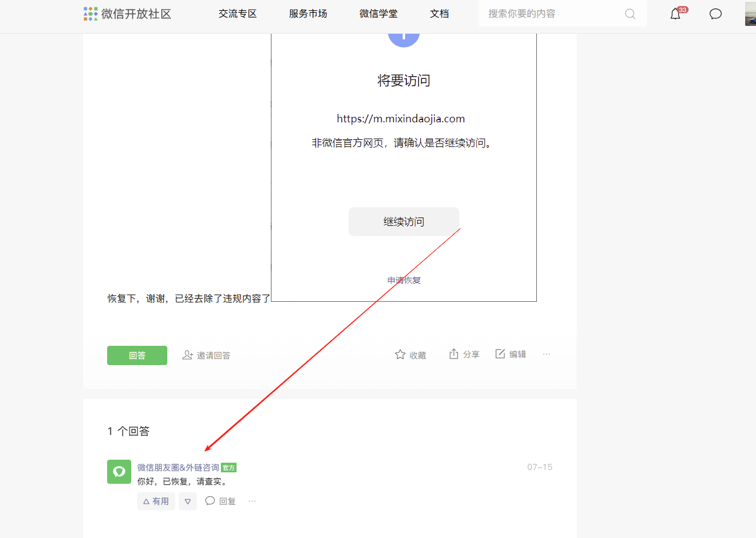Click the 1 个回答 heading
The image size is (756, 538).
click(128, 431)
